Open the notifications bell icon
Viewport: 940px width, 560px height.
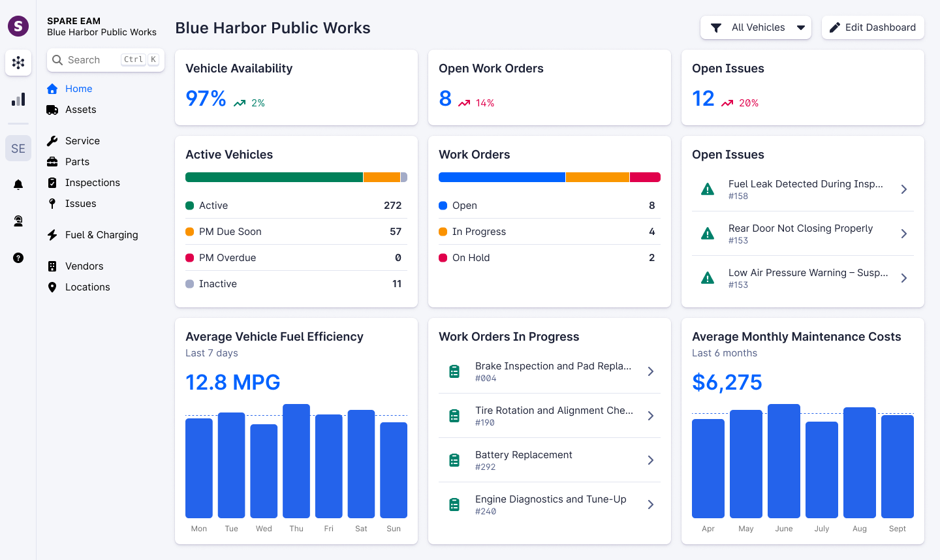click(x=18, y=184)
